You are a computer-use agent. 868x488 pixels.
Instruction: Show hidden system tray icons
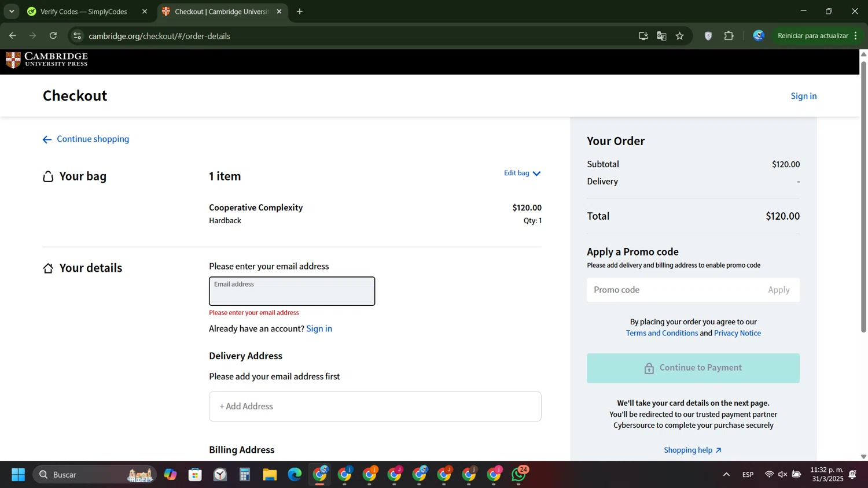point(726,475)
